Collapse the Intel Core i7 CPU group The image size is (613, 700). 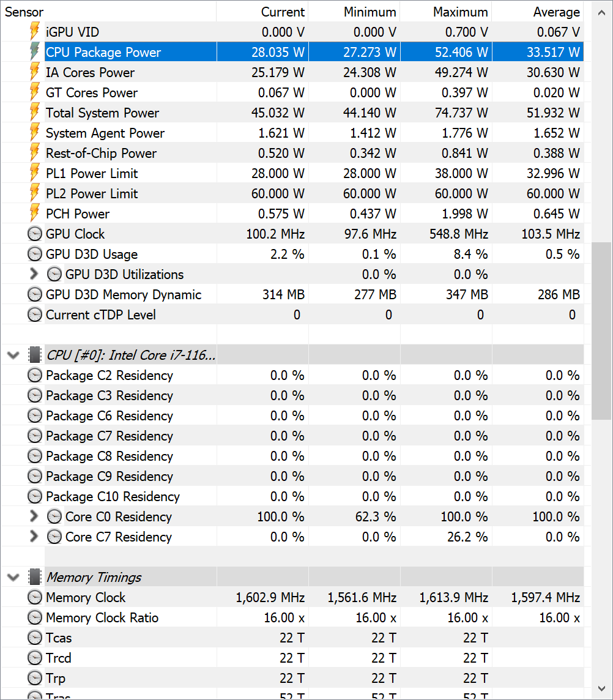[x=14, y=355]
